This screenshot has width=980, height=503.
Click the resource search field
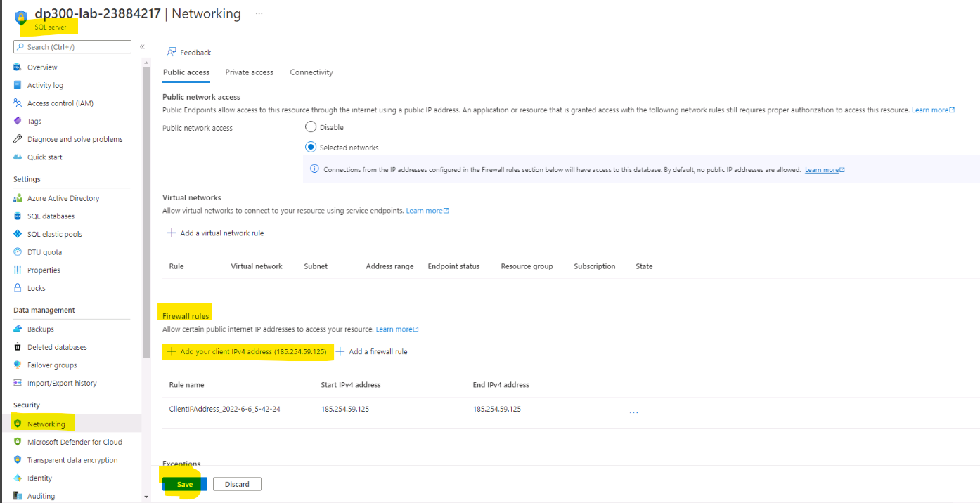(x=72, y=46)
